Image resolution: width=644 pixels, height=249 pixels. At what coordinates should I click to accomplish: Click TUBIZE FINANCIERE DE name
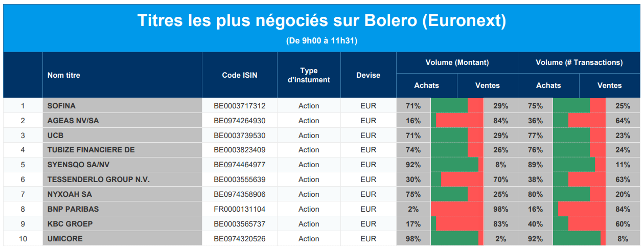(x=91, y=150)
